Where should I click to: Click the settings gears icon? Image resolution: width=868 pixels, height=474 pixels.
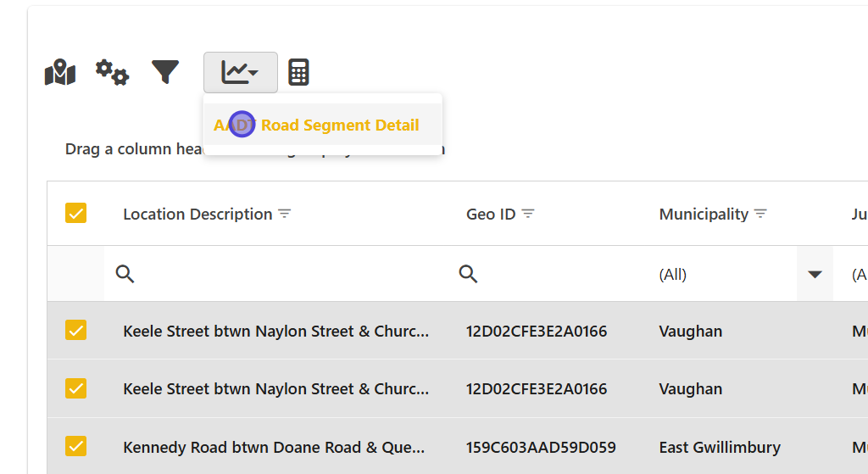tap(112, 72)
